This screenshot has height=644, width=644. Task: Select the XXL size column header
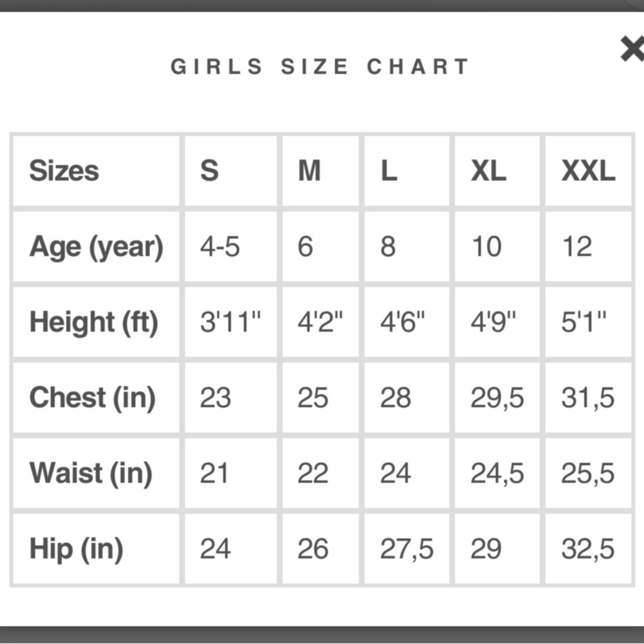(588, 171)
